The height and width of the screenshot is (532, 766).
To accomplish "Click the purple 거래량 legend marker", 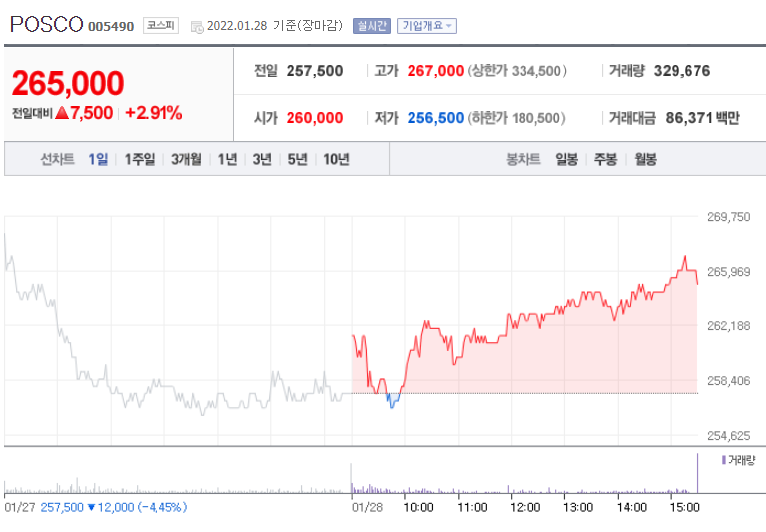I will 723,460.
